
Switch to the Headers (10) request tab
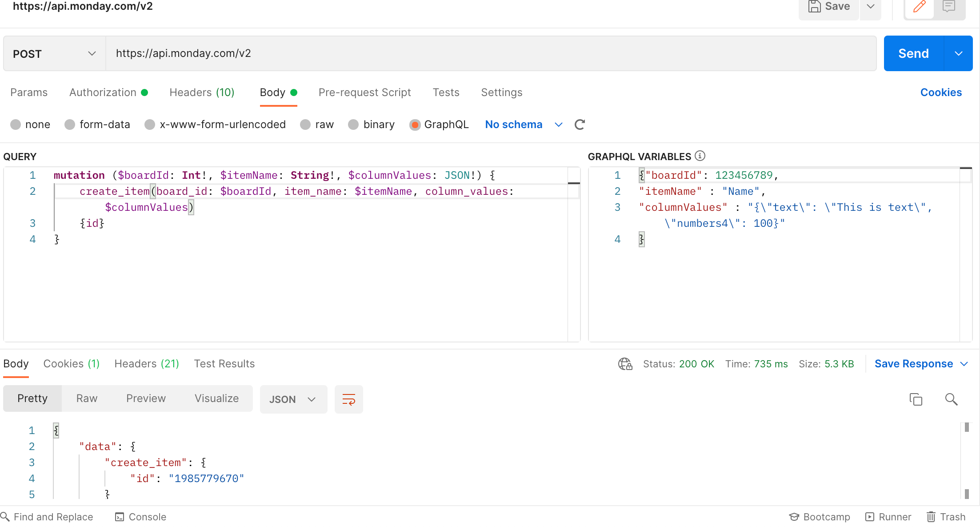(x=202, y=93)
